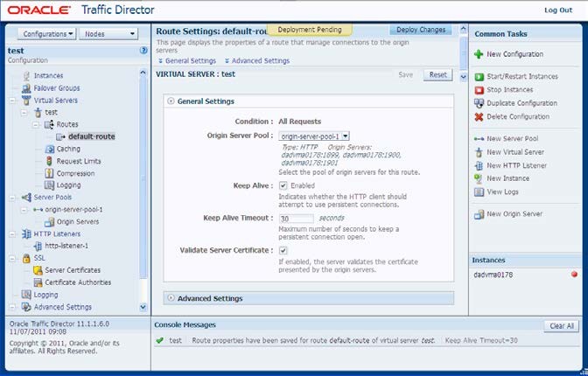This screenshot has width=588, height=376.
Task: Click the HTTP Listeners icon
Action: click(x=26, y=234)
